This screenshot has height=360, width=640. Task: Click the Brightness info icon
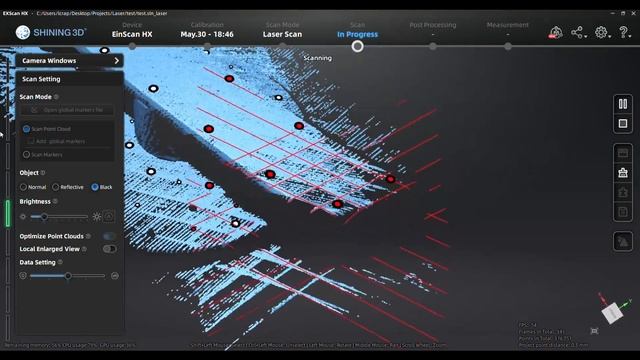55,201
